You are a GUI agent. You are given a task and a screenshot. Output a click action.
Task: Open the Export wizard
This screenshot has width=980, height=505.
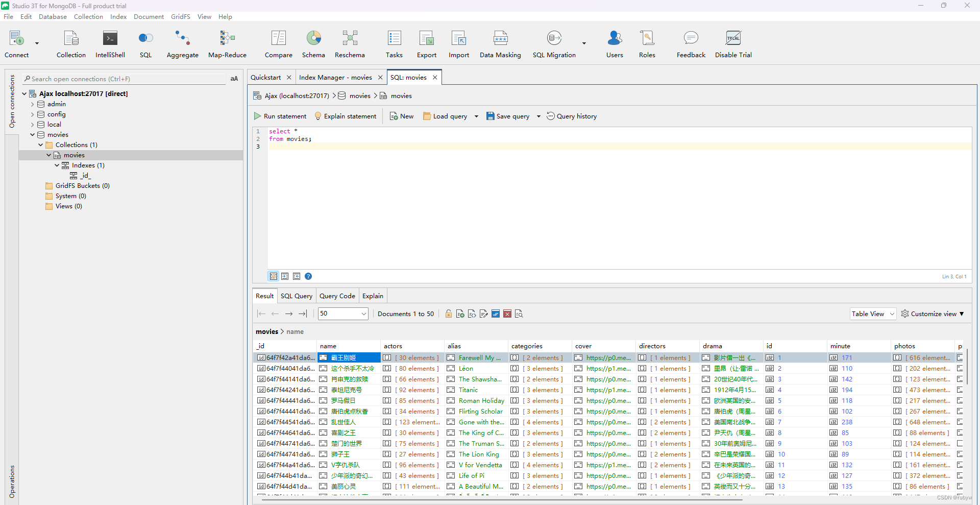coord(426,43)
